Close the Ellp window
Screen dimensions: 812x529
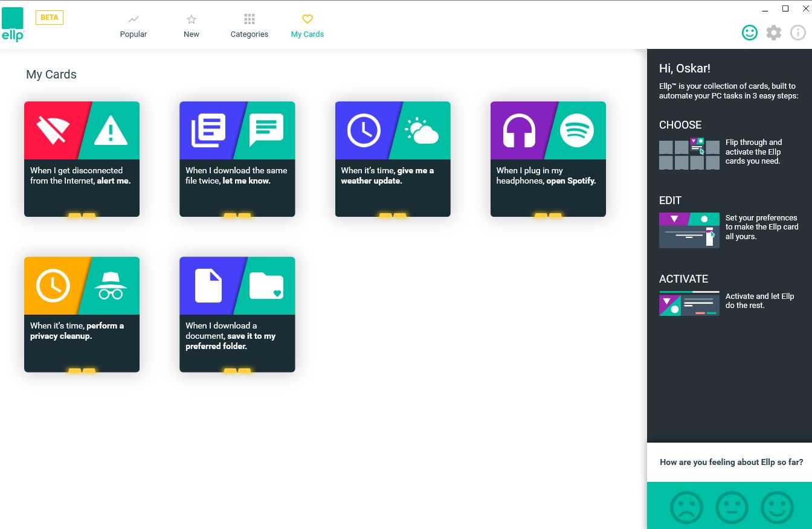805,8
